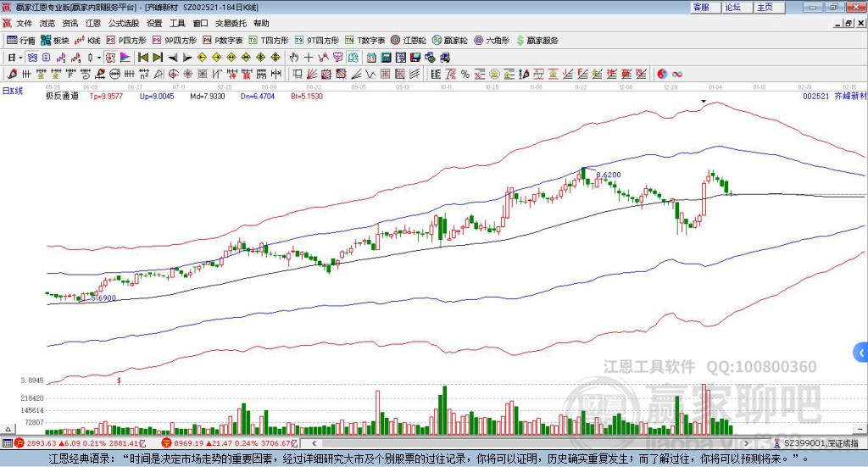Click the red-blue yin-yang icon
The width and height of the screenshot is (868, 467).
(662, 74)
